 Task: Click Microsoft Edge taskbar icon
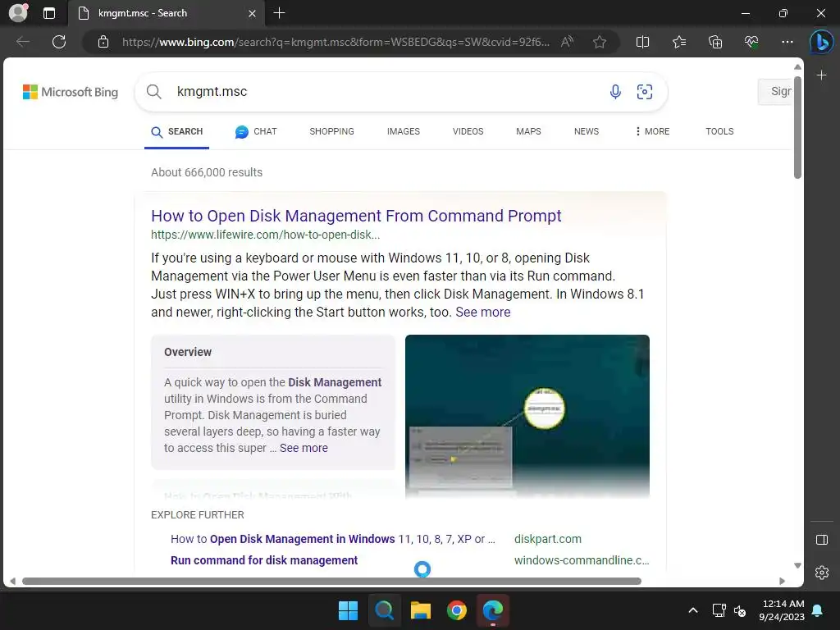click(x=493, y=610)
